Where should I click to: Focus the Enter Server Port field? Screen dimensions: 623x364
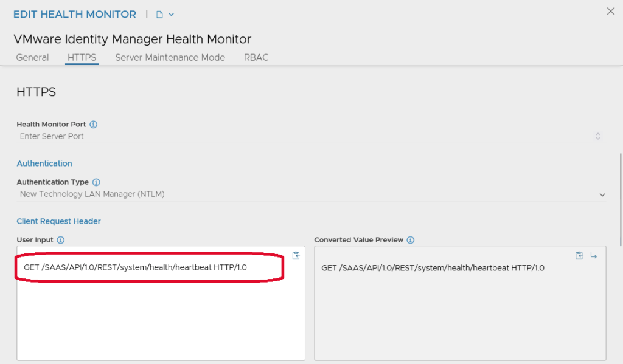pos(304,136)
